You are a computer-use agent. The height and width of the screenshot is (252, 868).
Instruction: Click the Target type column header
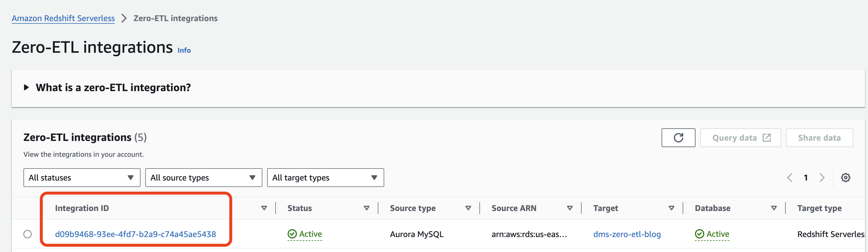click(819, 208)
